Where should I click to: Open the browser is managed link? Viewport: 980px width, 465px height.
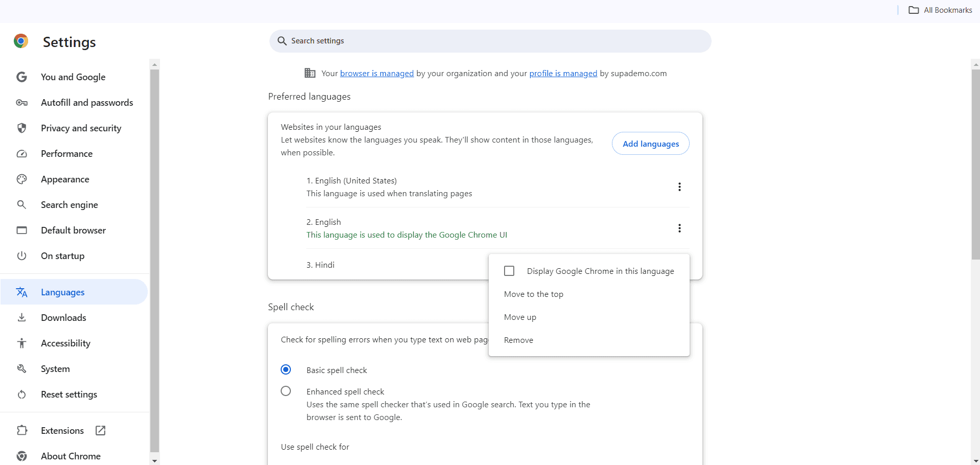pos(377,73)
